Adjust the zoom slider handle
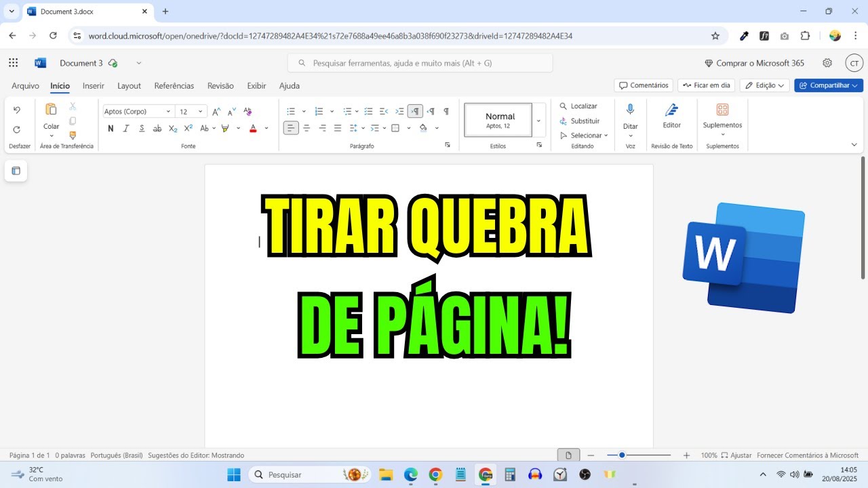The width and height of the screenshot is (868, 488). pyautogui.click(x=622, y=455)
